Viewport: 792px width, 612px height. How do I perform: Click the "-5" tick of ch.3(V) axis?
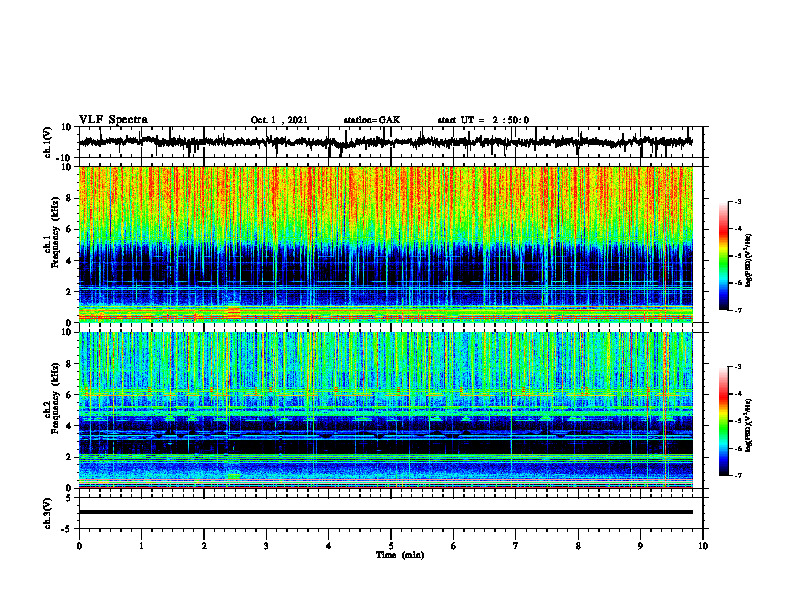coord(68,529)
